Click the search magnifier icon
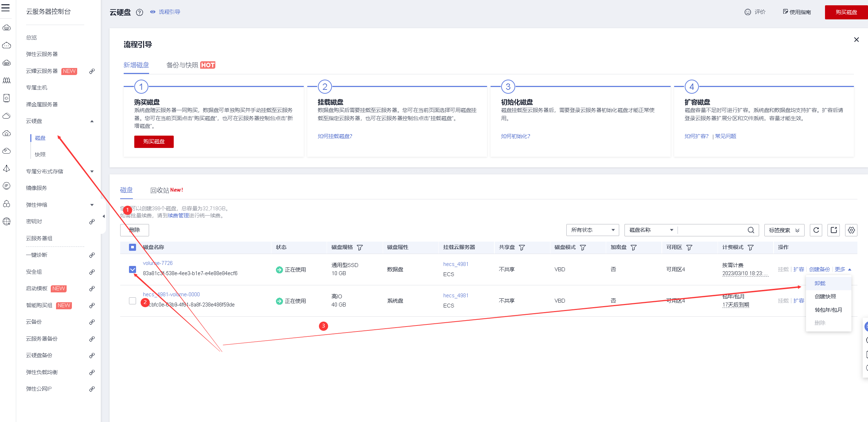The image size is (868, 422). click(751, 230)
